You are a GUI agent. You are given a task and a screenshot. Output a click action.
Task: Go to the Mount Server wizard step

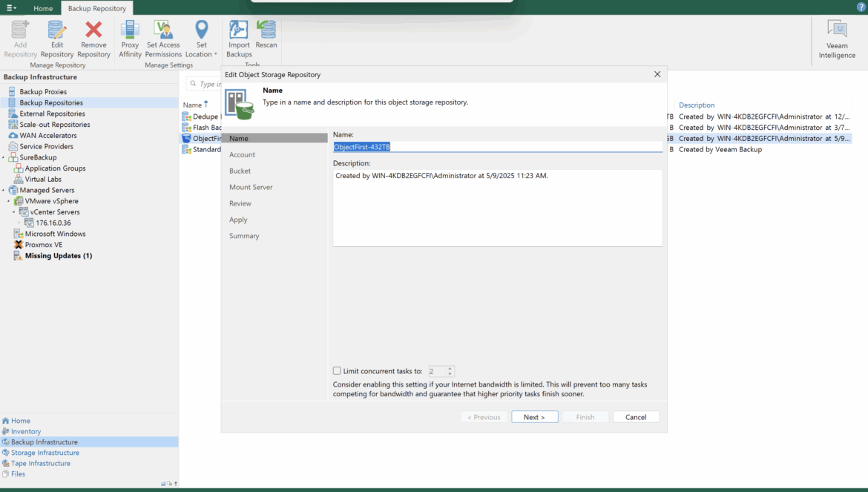tap(251, 187)
